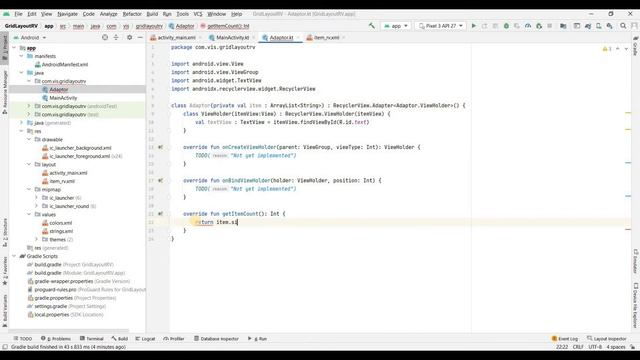Open Build Variants side tab
640x360 pixels.
[5, 311]
